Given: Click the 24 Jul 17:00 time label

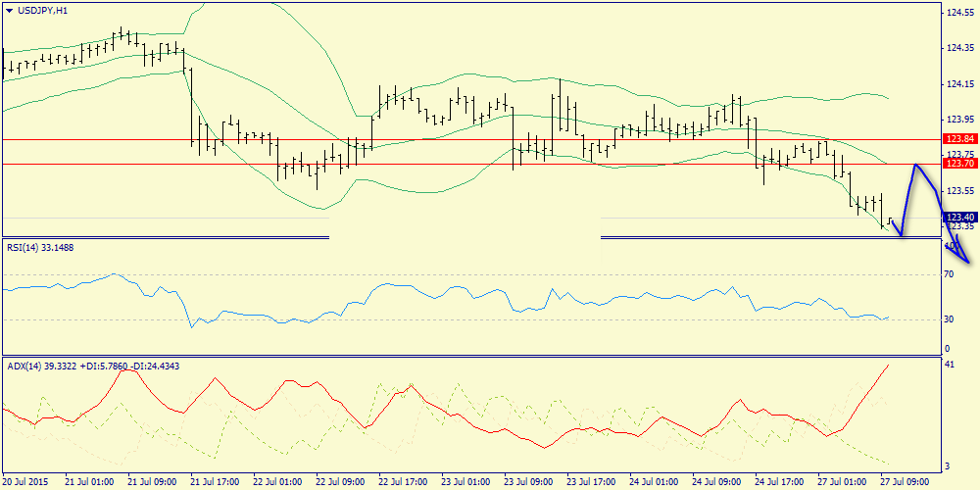Looking at the screenshot, I should [x=779, y=482].
